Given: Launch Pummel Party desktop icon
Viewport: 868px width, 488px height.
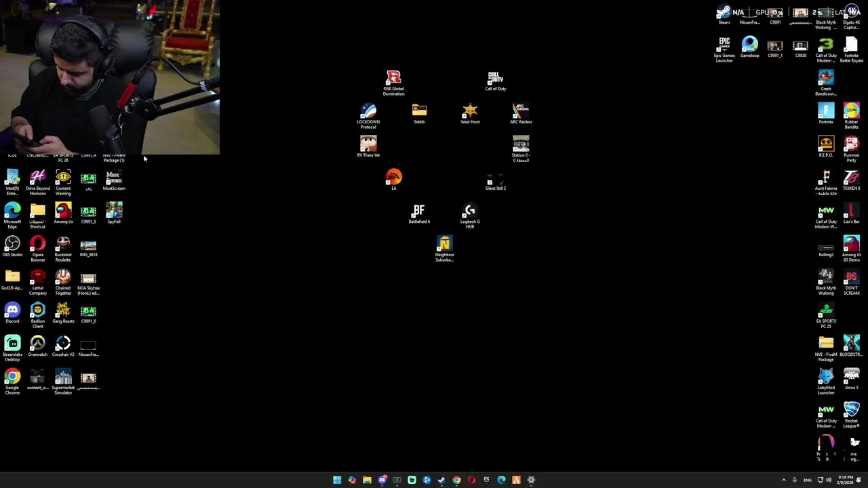Looking at the screenshot, I should (851, 149).
